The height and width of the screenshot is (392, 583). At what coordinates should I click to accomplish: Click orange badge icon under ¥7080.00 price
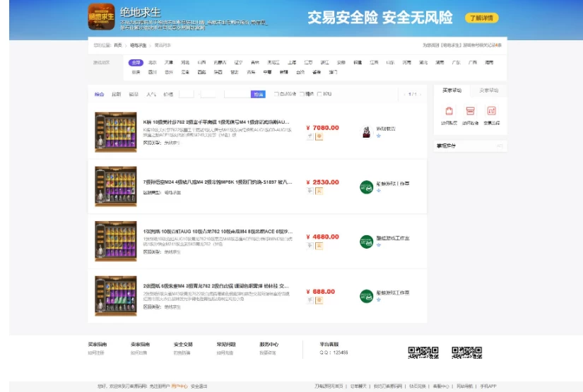click(x=319, y=136)
